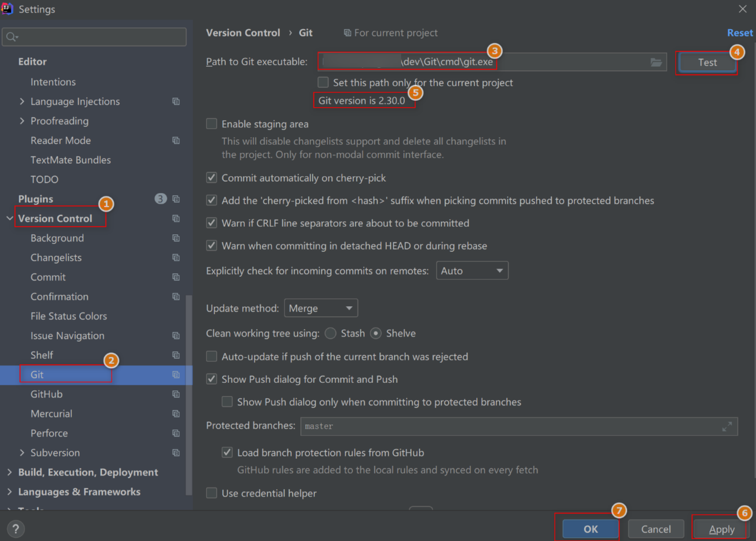The height and width of the screenshot is (541, 756).
Task: Open the 'Explicitly check for incoming commits' dropdown
Action: pos(472,270)
